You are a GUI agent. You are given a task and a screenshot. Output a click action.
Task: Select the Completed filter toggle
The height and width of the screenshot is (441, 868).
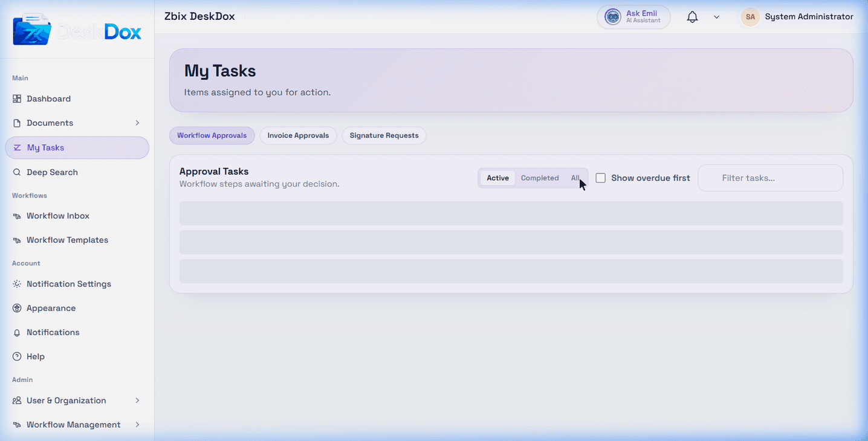click(x=540, y=178)
